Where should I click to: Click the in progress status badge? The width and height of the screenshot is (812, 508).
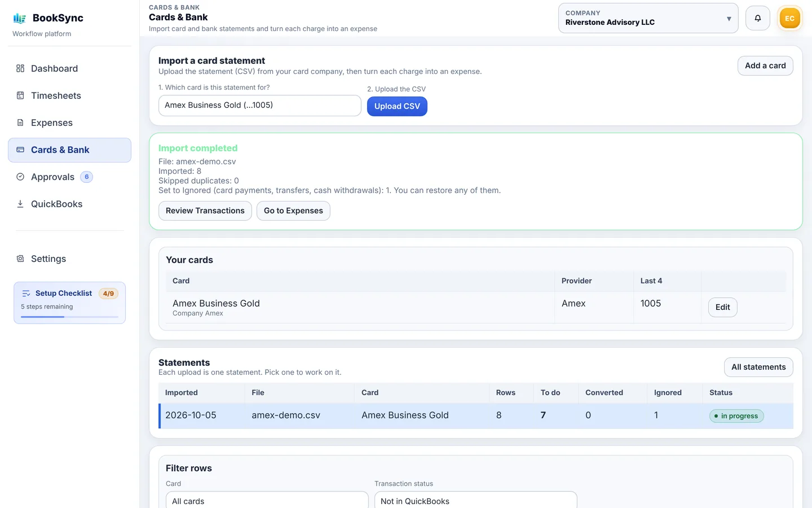click(736, 416)
